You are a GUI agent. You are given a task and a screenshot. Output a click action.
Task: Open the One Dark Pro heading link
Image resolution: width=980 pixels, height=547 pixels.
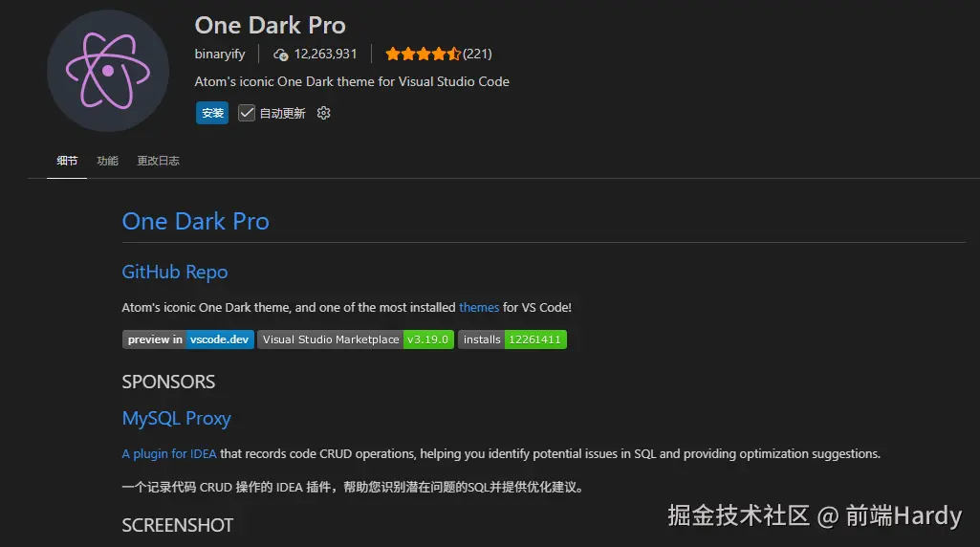tap(196, 221)
